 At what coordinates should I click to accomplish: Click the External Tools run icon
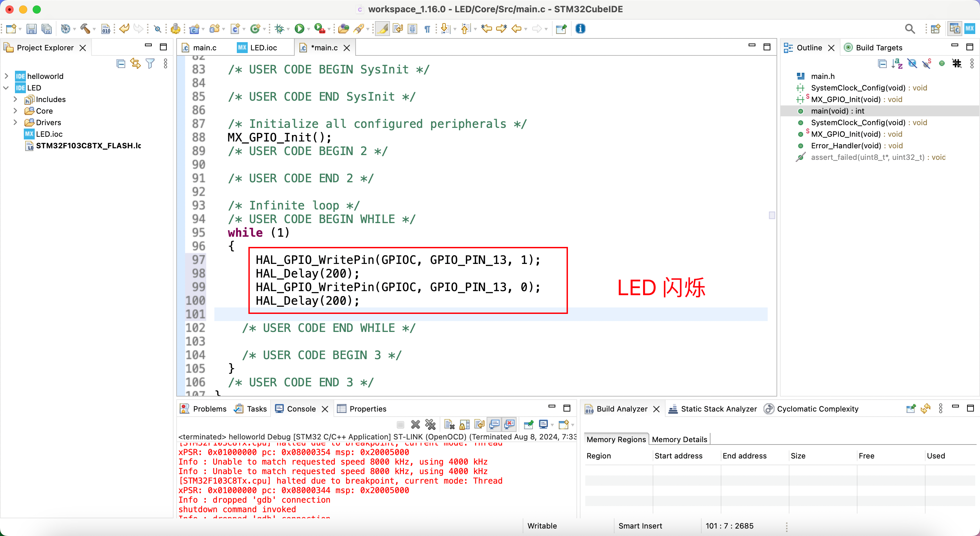pyautogui.click(x=320, y=29)
